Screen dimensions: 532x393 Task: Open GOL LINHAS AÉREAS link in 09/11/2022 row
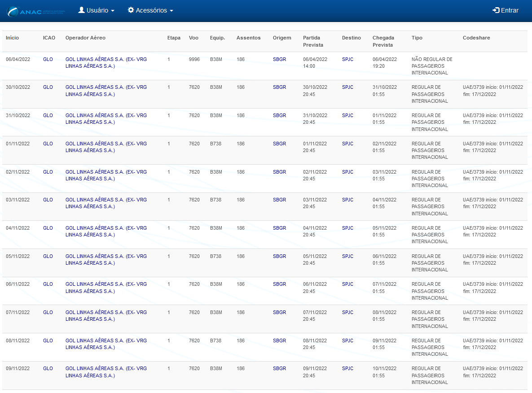pos(106,372)
